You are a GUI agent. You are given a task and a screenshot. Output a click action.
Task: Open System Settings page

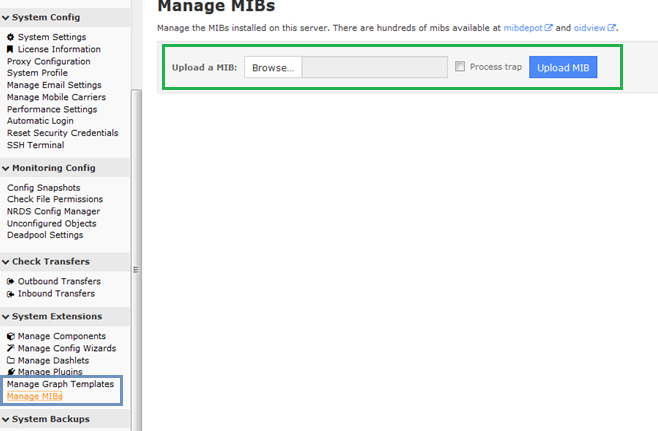click(52, 37)
